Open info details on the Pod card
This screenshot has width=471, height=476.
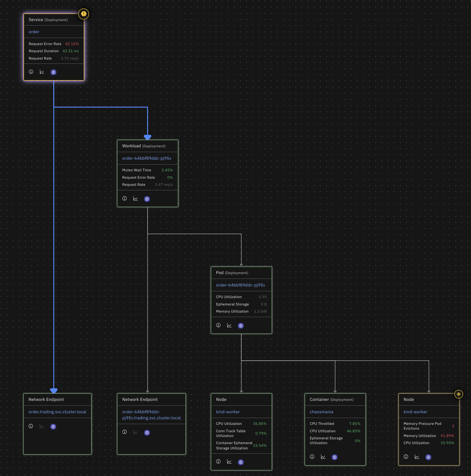(218, 325)
